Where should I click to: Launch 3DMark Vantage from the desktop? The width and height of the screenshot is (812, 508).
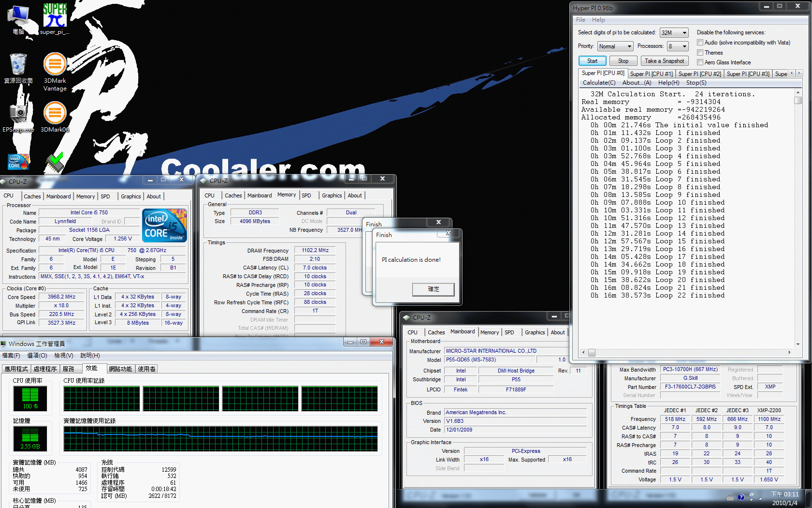tap(55, 72)
